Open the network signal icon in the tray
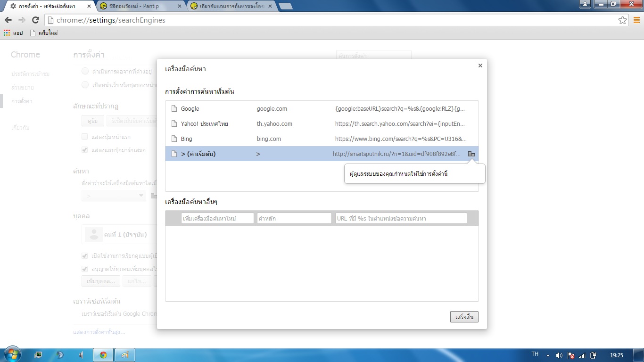The width and height of the screenshot is (644, 362). point(582,355)
